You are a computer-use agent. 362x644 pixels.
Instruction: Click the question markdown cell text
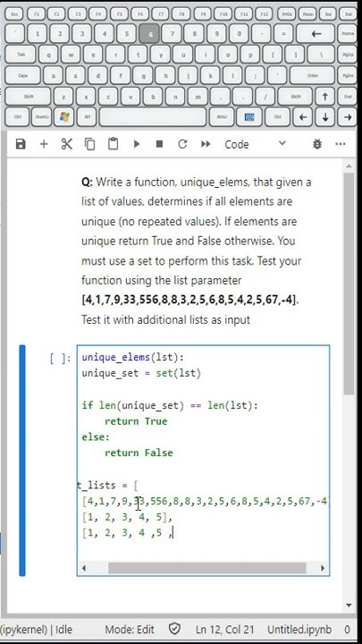pos(196,250)
